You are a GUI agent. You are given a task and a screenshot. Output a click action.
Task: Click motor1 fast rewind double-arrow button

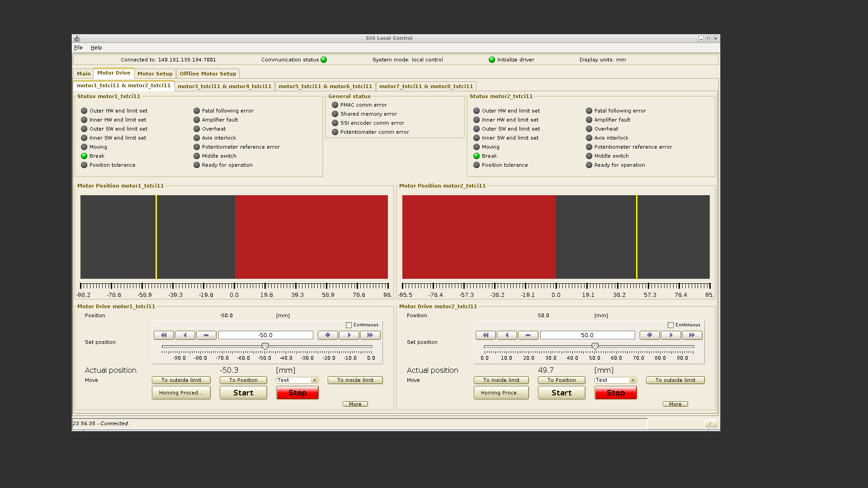pyautogui.click(x=164, y=335)
